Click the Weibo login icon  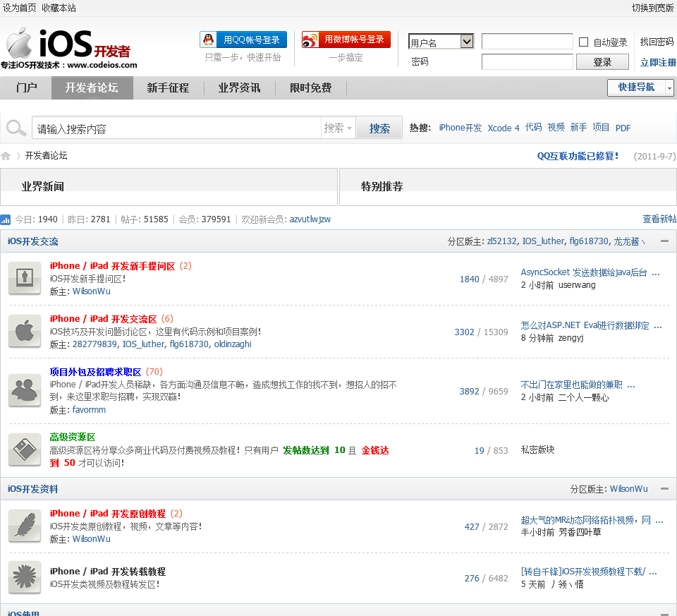310,40
